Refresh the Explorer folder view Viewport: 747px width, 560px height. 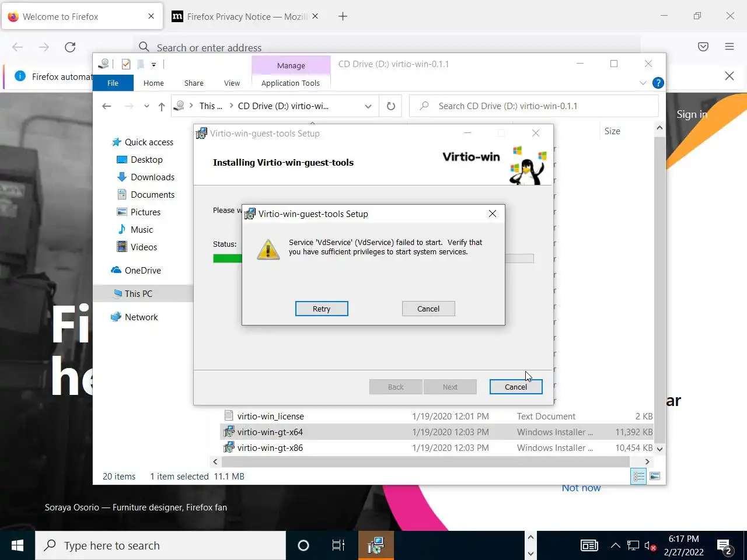click(391, 106)
